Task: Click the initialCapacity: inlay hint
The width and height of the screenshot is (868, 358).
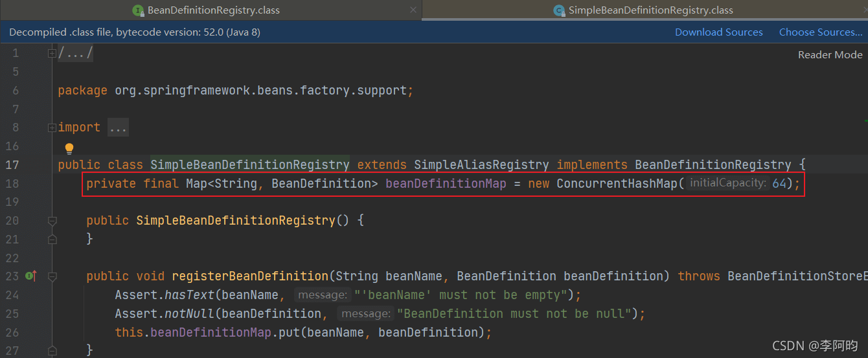Action: point(727,183)
